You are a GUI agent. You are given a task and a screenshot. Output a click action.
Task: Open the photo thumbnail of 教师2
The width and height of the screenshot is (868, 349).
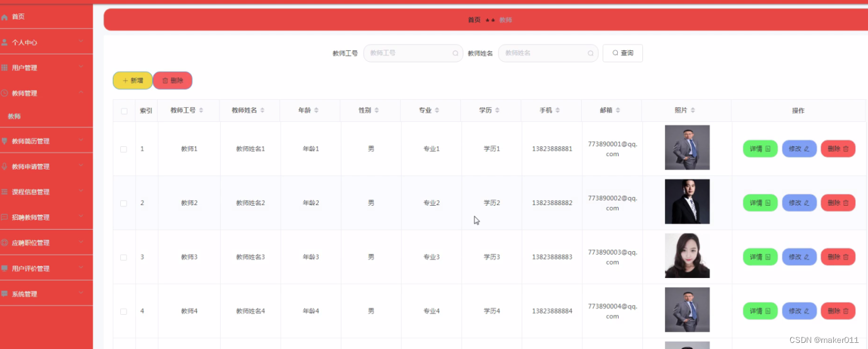tap(687, 201)
